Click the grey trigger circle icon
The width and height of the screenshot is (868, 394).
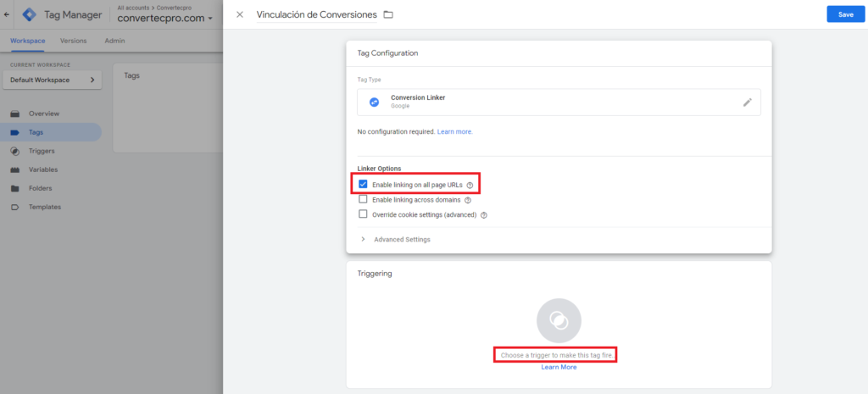[559, 320]
